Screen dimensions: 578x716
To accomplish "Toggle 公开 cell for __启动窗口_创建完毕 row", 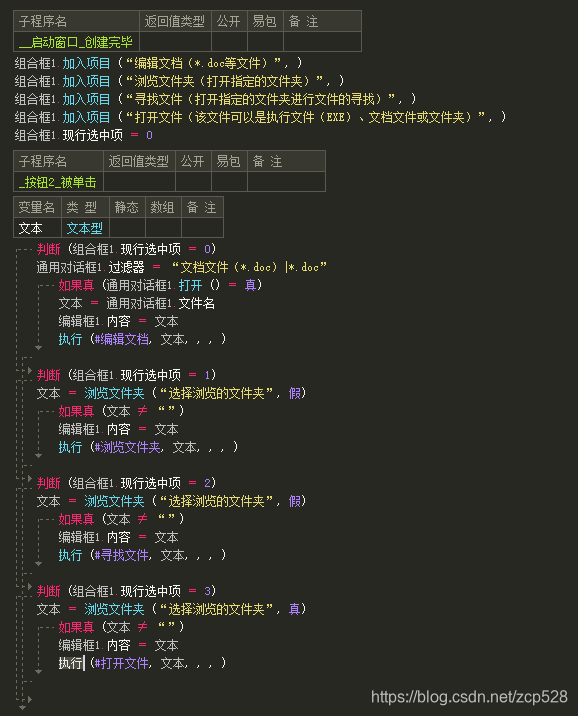I will tap(229, 42).
